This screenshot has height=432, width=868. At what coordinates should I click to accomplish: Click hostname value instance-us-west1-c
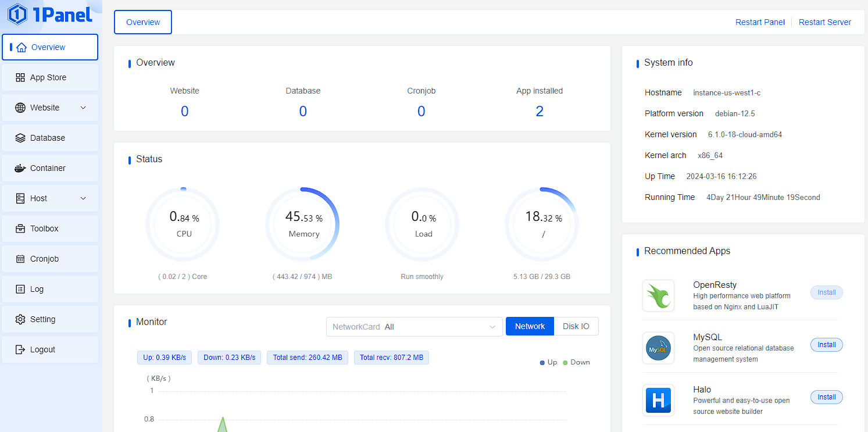tap(727, 93)
